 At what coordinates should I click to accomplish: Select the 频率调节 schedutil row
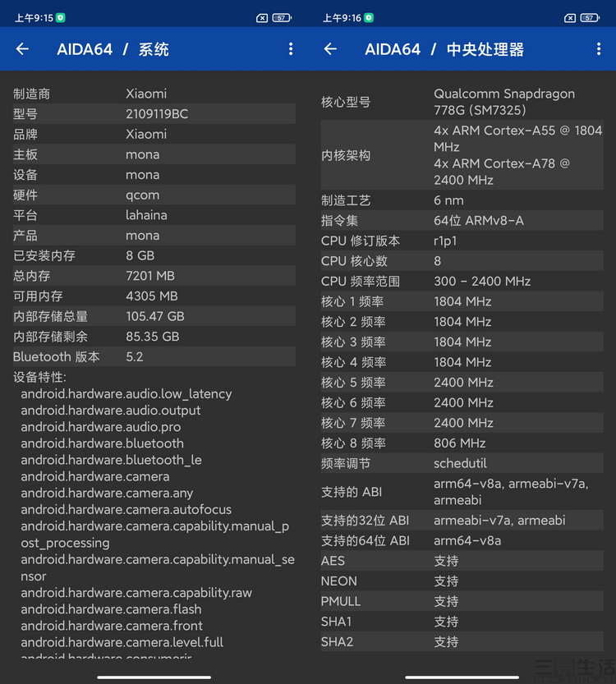coord(462,463)
